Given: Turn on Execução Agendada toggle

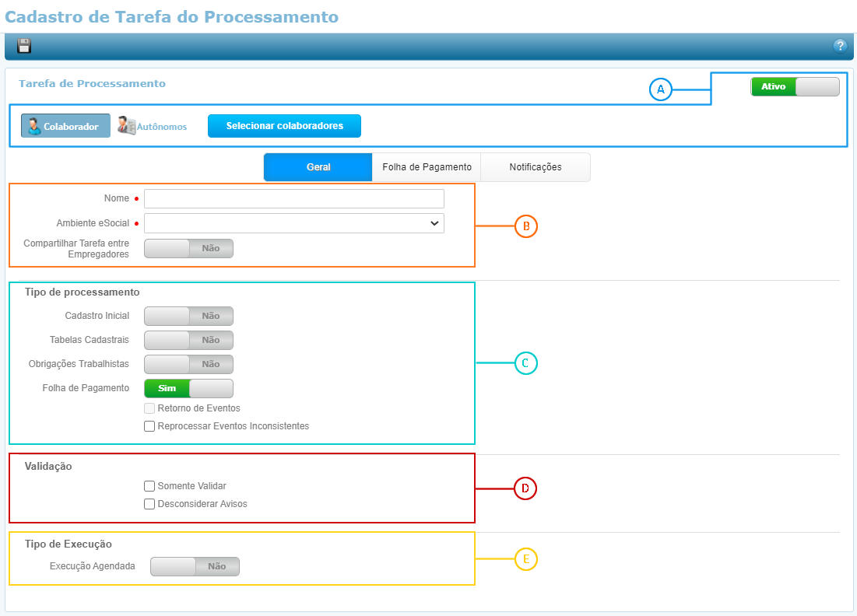Looking at the screenshot, I should pyautogui.click(x=195, y=566).
